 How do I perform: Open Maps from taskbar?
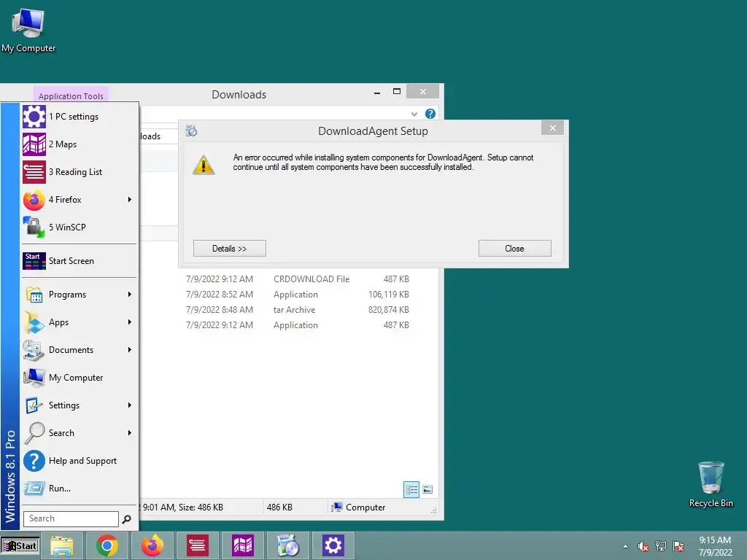tap(242, 545)
